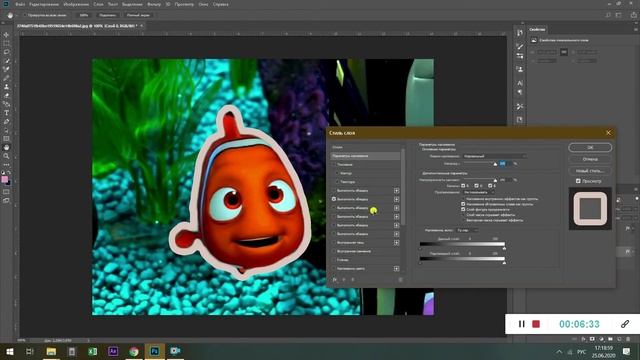This screenshot has width=640, height=360.
Task: Enable the Внутренняя тень (Inner Shadow) effect
Action: point(334,242)
